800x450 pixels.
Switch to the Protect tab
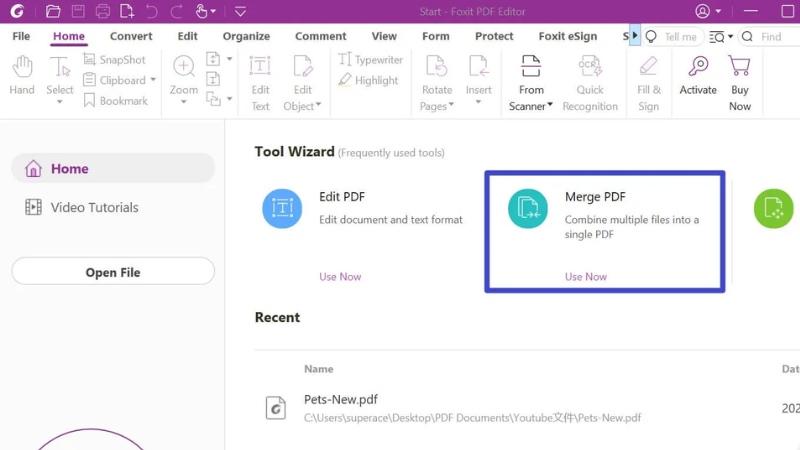494,36
